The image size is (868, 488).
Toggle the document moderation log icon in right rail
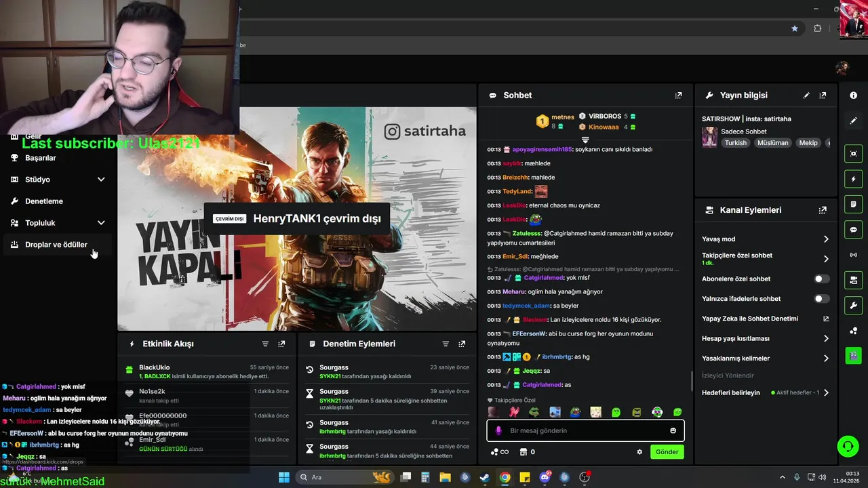coord(853,204)
